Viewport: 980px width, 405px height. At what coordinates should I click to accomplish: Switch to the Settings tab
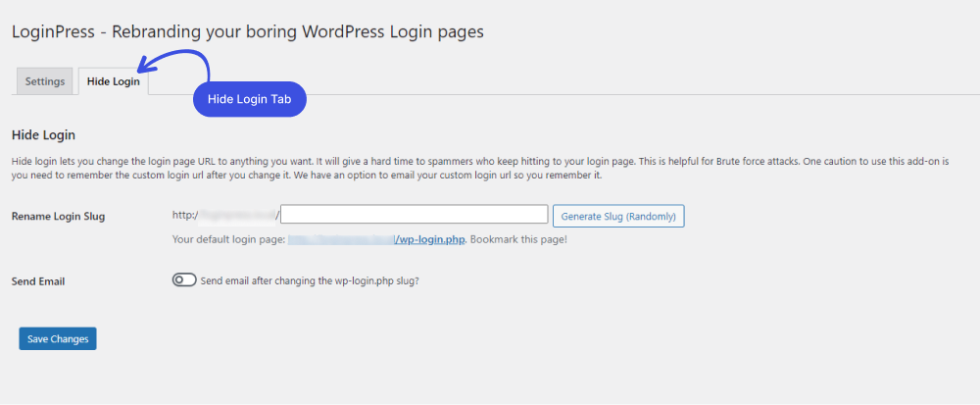click(x=45, y=81)
